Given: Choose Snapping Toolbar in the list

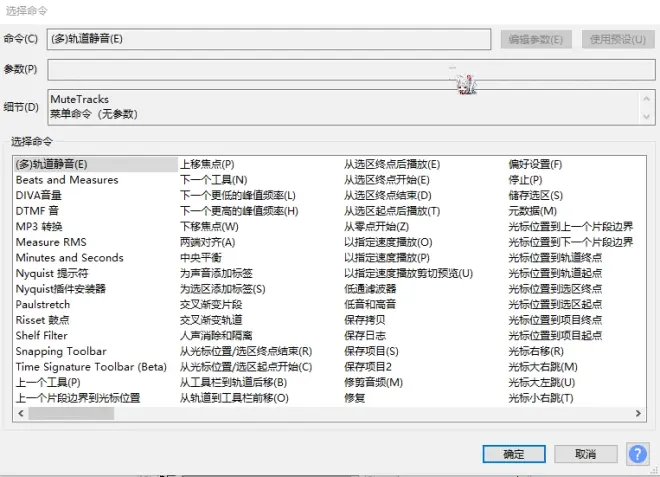Looking at the screenshot, I should pyautogui.click(x=61, y=351).
